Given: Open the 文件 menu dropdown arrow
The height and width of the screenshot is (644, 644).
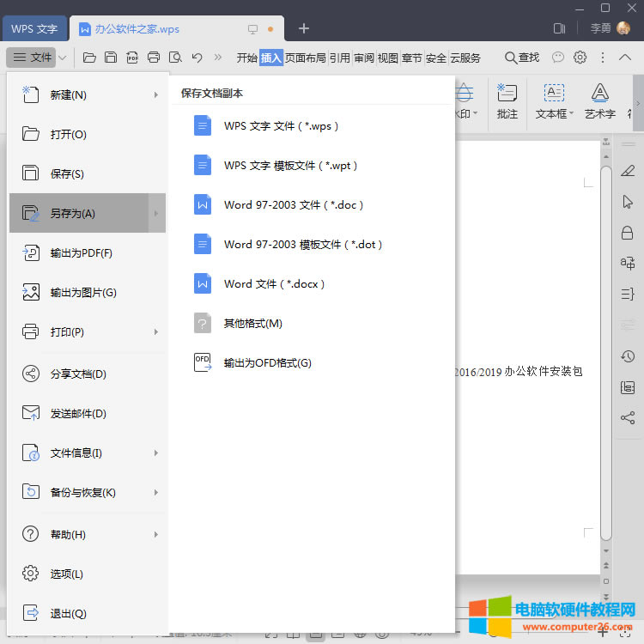Looking at the screenshot, I should tap(64, 58).
